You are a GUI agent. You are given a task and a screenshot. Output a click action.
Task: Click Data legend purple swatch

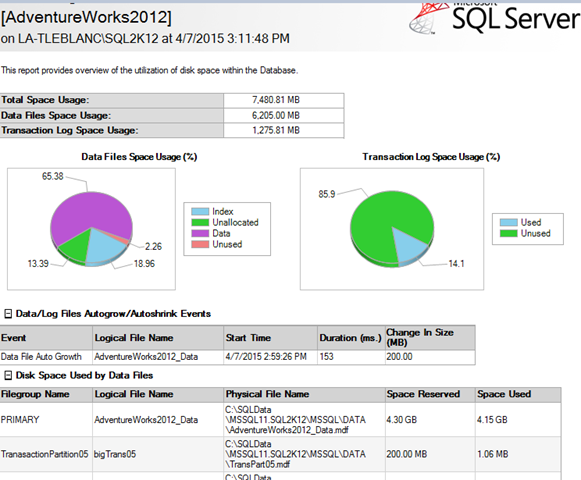click(x=200, y=234)
